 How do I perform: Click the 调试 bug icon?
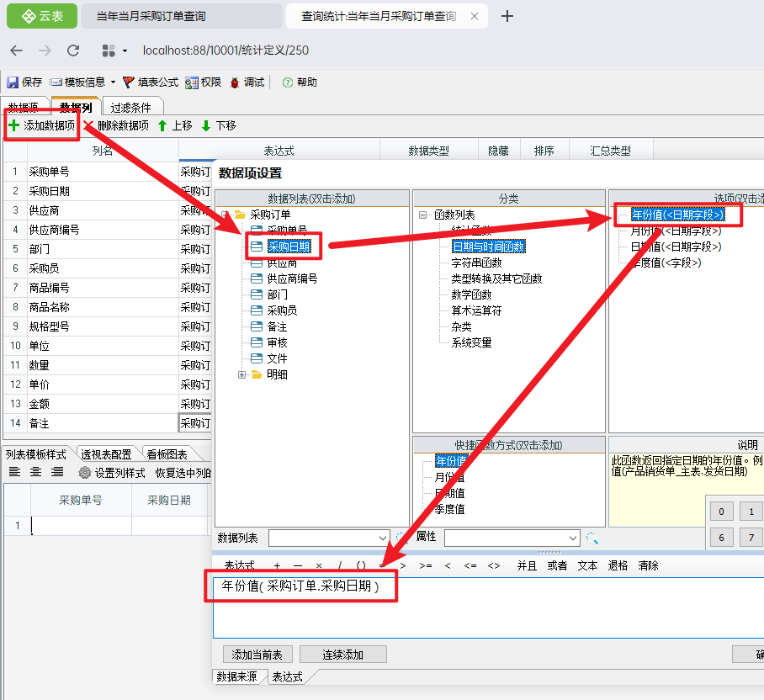[x=235, y=82]
